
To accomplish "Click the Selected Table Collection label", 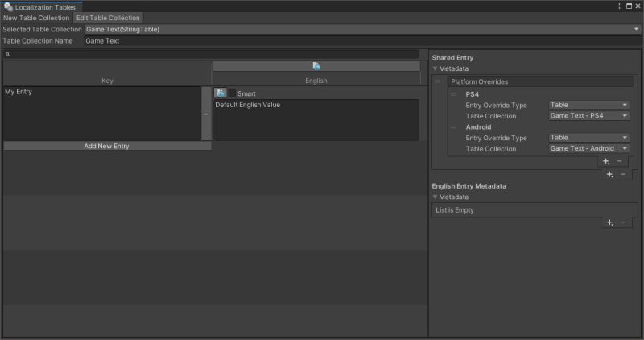I will 43,29.
